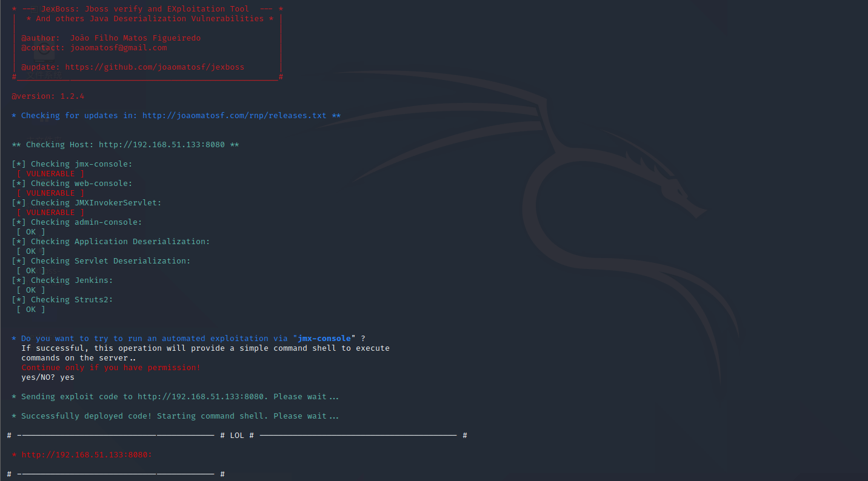The height and width of the screenshot is (481, 868).
Task: Select the OK result under Application Deserialization
Action: coord(31,251)
